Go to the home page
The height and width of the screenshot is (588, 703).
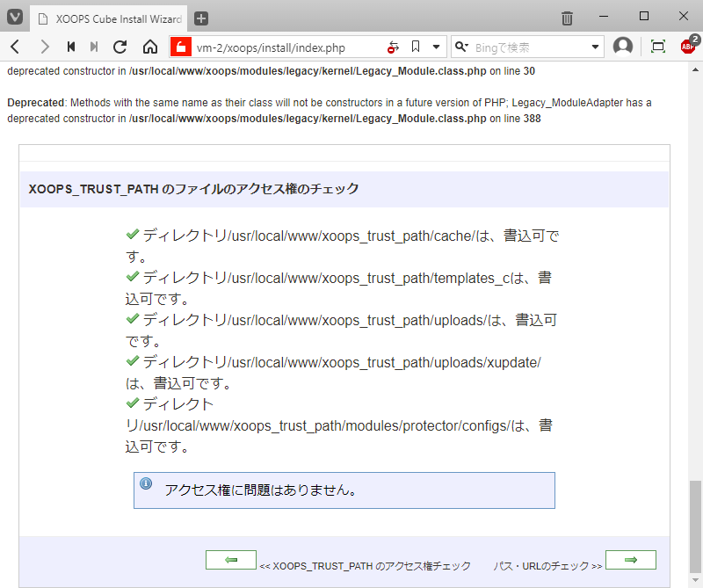point(150,47)
